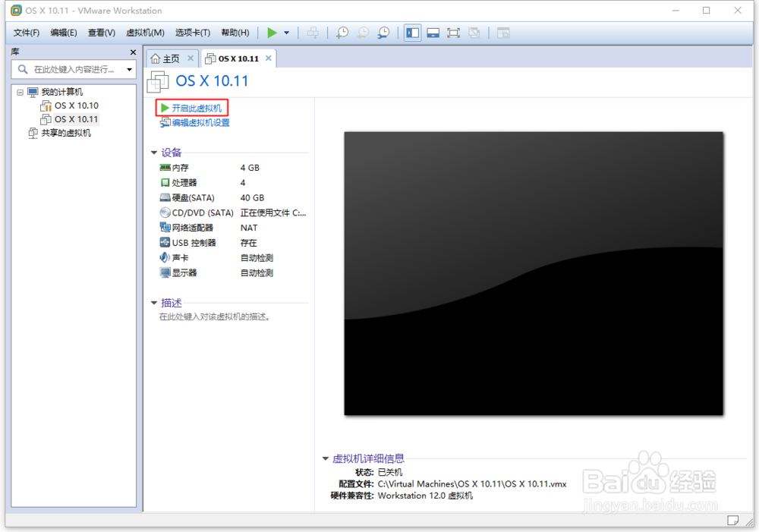This screenshot has height=532, width=759.
Task: Click the revert to snapshot toolbar icon
Action: tap(363, 33)
